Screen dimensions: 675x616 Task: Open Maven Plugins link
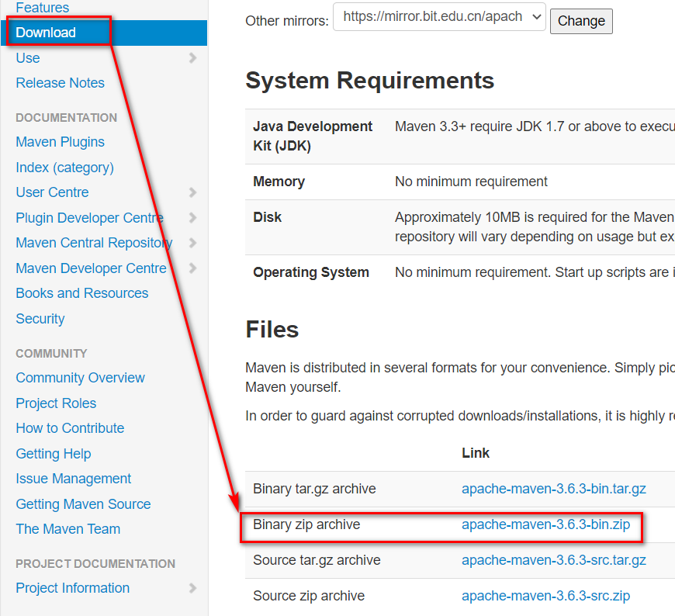[60, 142]
